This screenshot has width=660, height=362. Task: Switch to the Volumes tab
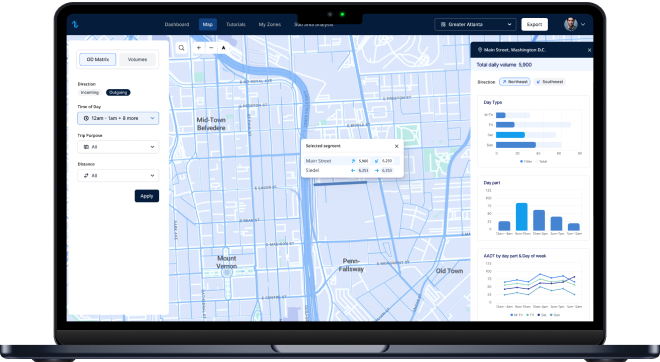tap(138, 59)
